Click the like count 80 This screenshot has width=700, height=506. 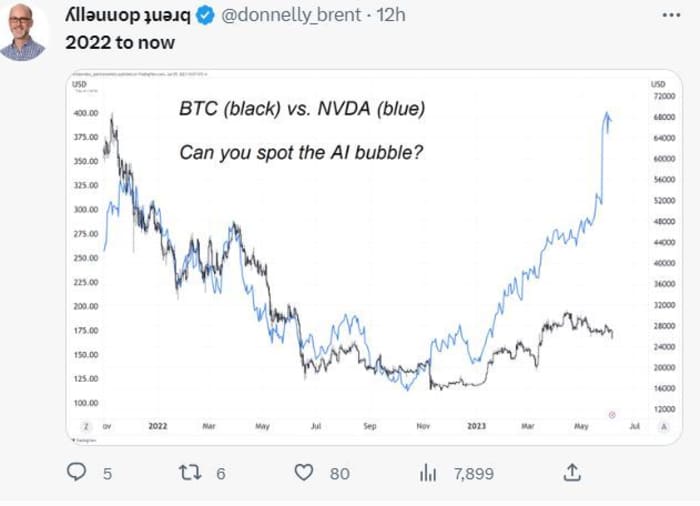(x=339, y=474)
